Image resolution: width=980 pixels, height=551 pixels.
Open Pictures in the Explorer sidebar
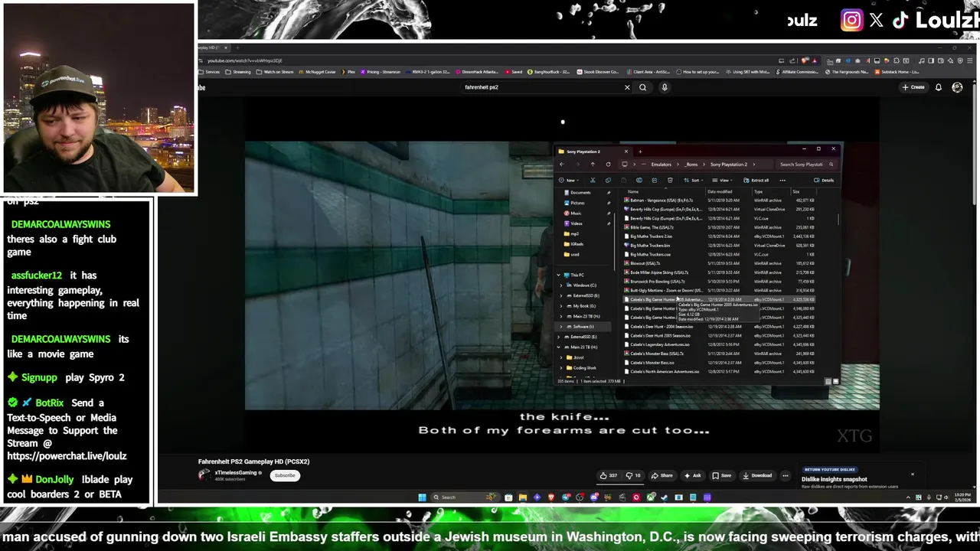[577, 203]
